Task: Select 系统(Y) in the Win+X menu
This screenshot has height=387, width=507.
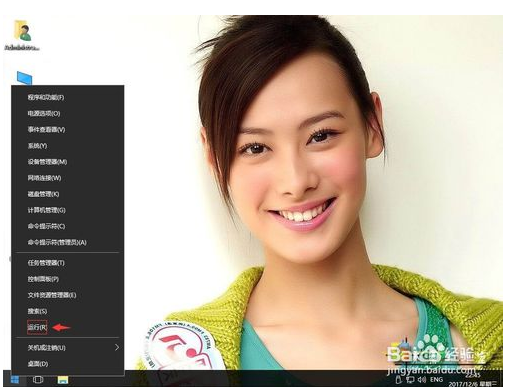Action: point(68,146)
